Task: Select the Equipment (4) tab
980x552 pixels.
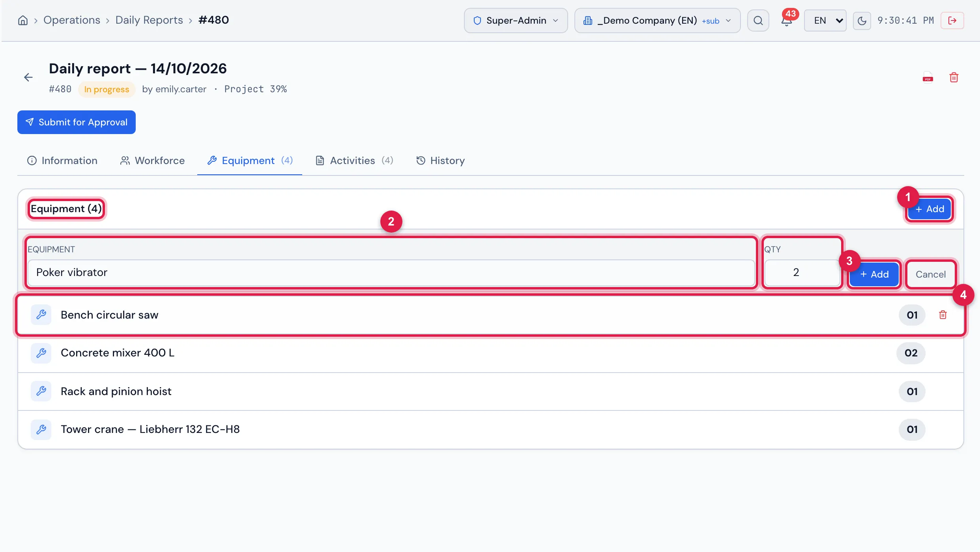Action: [x=250, y=160]
